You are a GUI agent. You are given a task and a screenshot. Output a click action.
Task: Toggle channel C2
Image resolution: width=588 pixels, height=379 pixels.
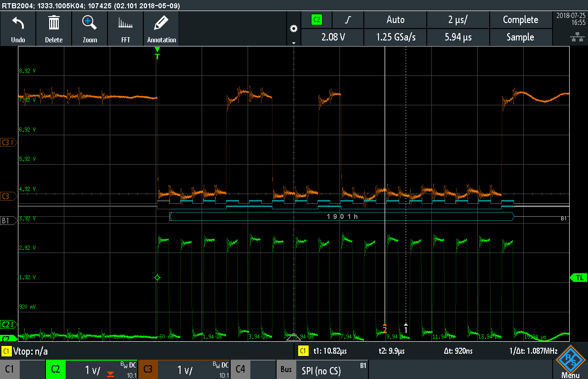[x=56, y=369]
